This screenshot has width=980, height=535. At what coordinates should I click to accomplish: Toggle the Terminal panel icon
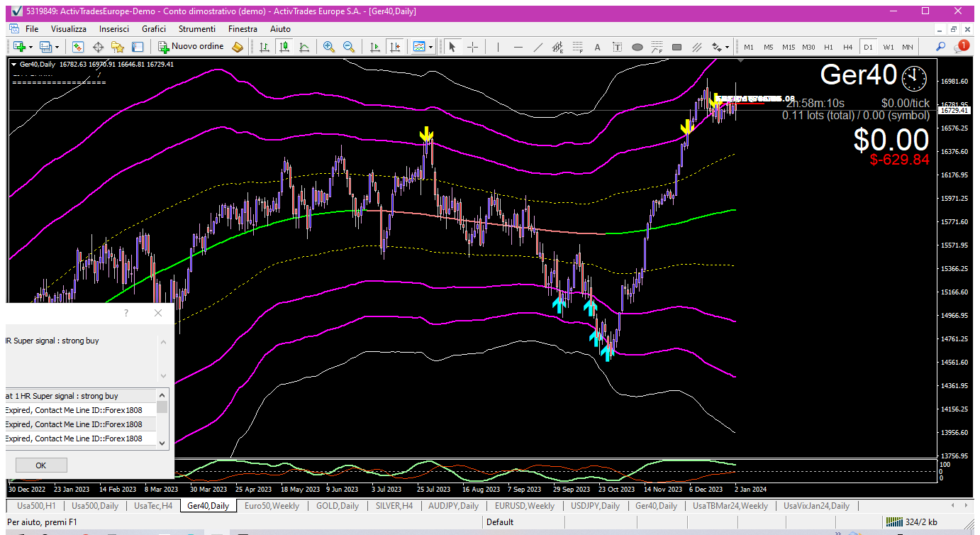click(138, 47)
